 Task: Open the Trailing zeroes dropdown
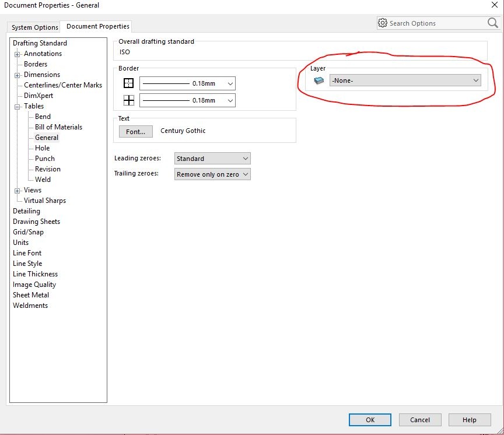(x=212, y=174)
